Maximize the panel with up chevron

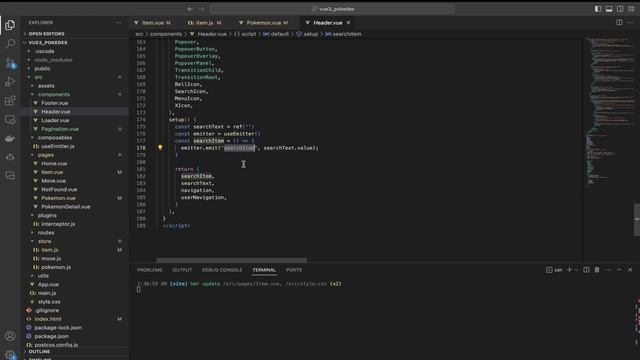(x=619, y=270)
